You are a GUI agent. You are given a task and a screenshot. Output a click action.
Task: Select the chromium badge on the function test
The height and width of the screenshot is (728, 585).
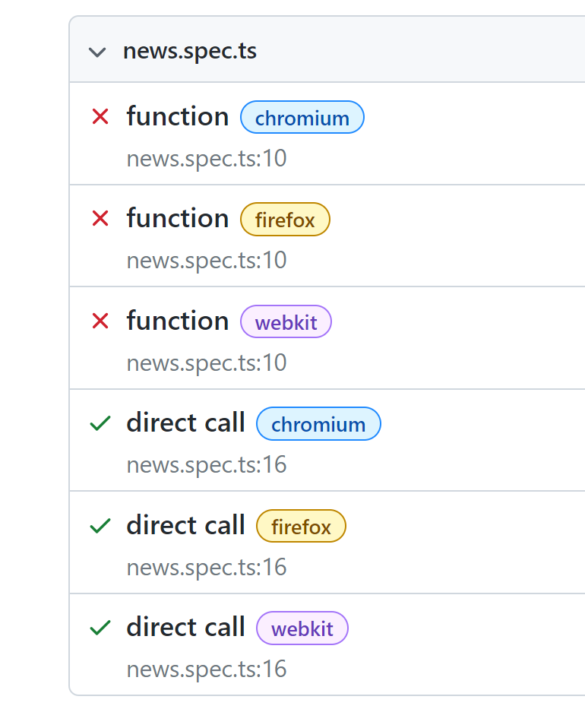pos(302,117)
